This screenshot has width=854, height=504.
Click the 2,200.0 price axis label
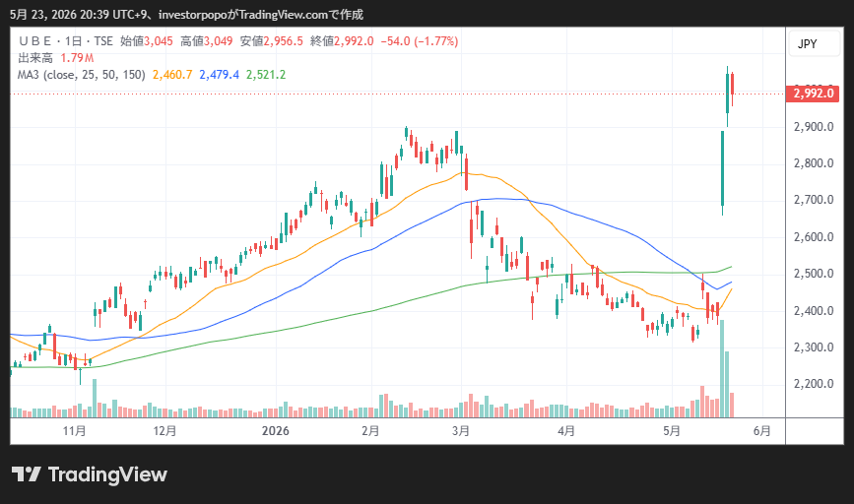click(x=814, y=384)
